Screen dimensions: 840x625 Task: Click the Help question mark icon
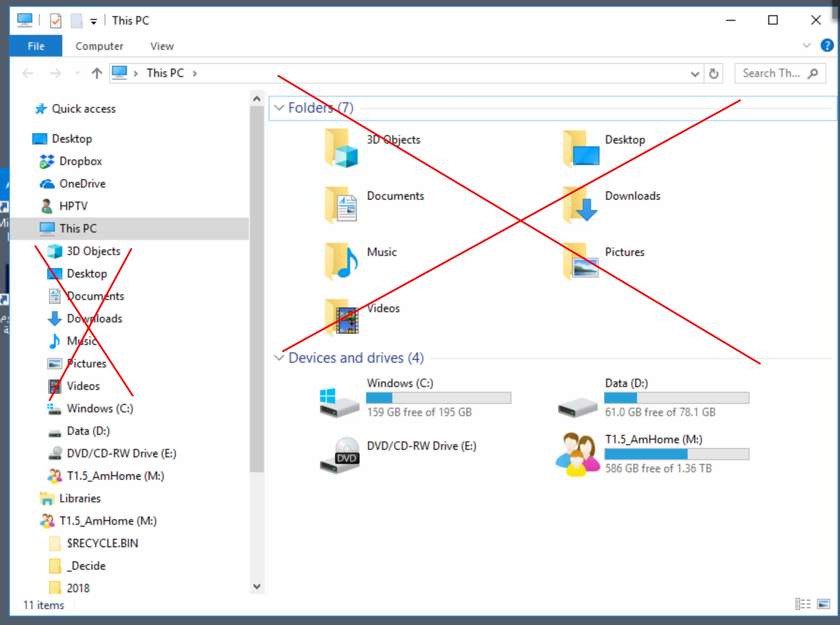tap(827, 46)
